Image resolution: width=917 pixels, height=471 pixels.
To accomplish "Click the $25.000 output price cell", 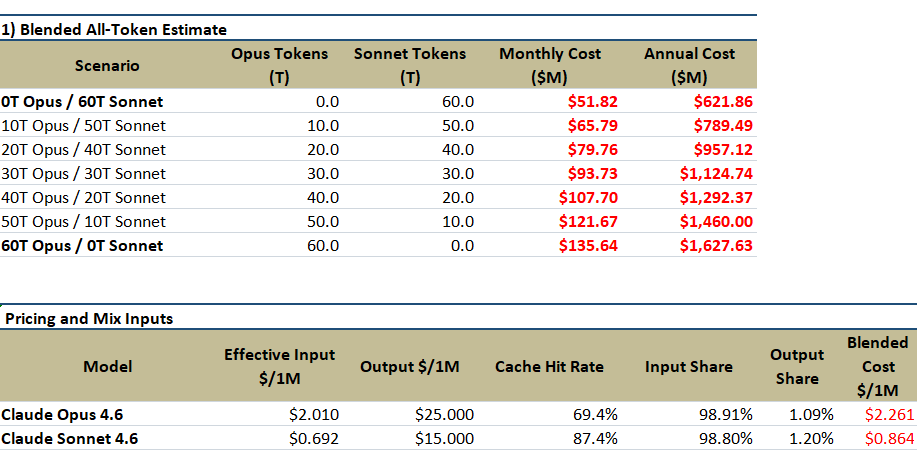I will 444,414.
